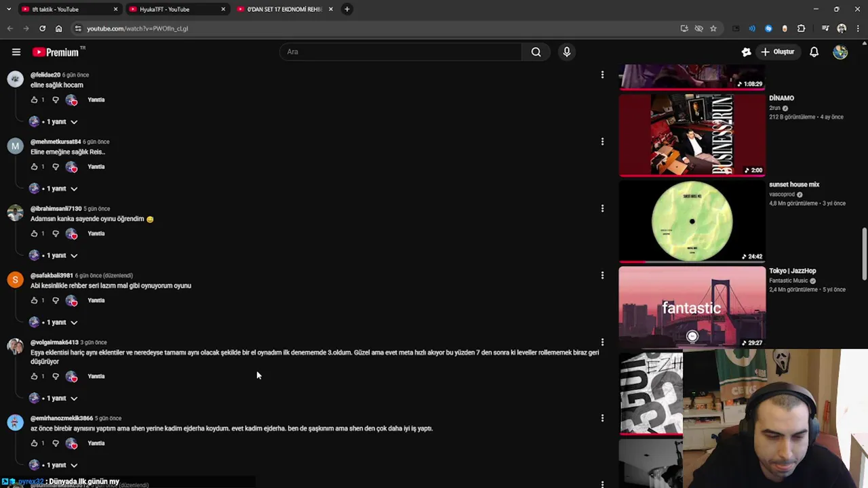Screen dimensions: 868x488
Task: Open three-dot menu for @felidae20 comment
Action: pyautogui.click(x=602, y=75)
